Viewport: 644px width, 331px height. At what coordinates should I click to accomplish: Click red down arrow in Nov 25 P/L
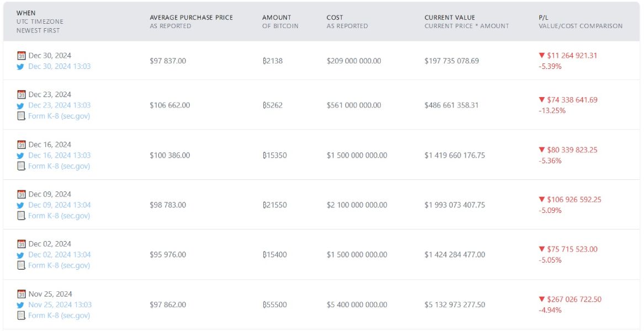coord(541,300)
